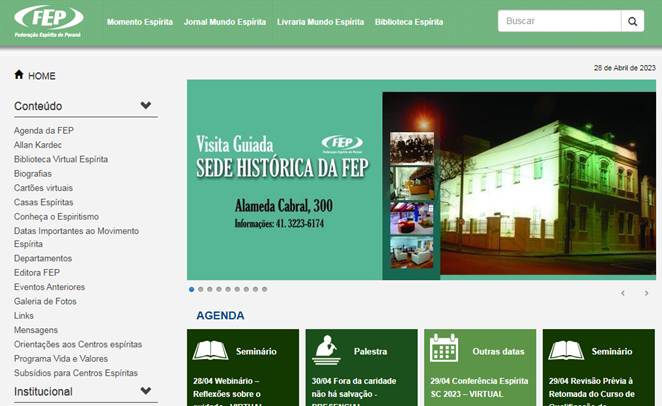This screenshot has height=406, width=662.
Task: Select the seventh carousel dot
Action: tap(246, 289)
